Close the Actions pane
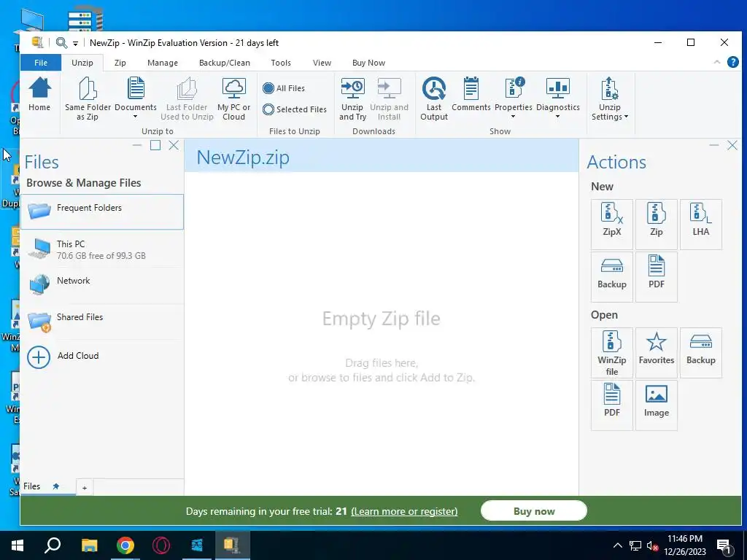This screenshot has height=560, width=747. (x=732, y=145)
